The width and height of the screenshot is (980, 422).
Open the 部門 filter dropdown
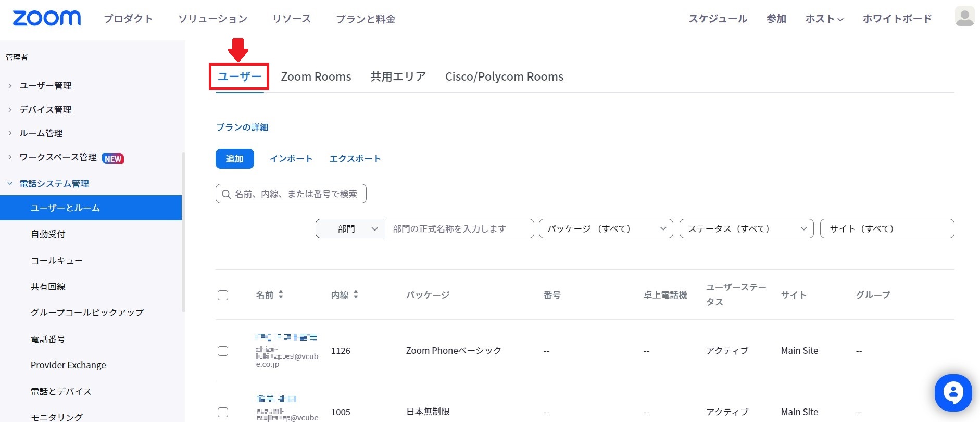coord(350,228)
